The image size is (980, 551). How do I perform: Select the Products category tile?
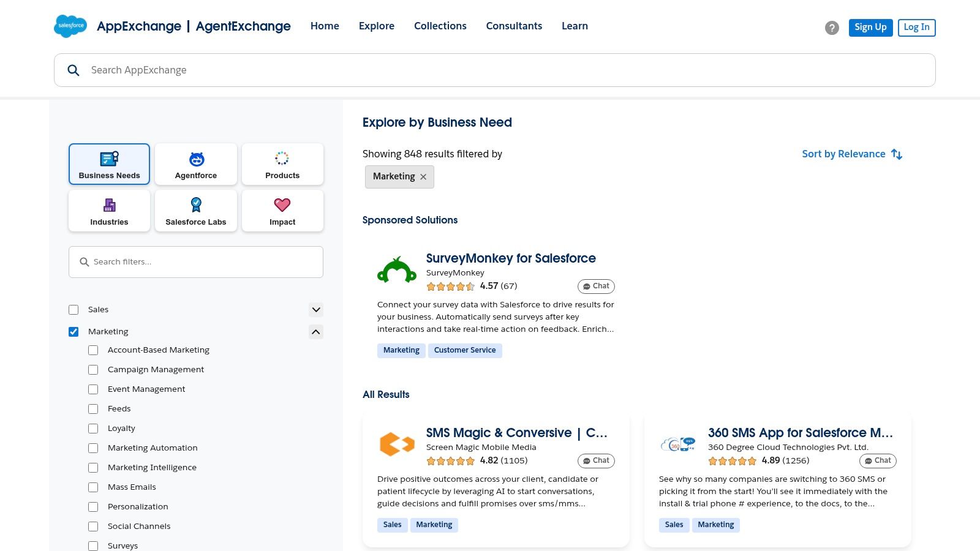pos(282,164)
